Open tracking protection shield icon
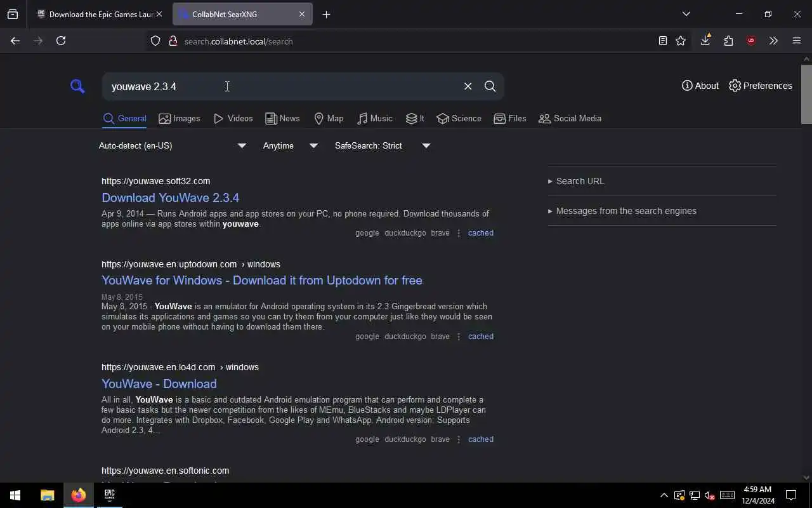Viewport: 812px width, 508px height. (x=155, y=41)
